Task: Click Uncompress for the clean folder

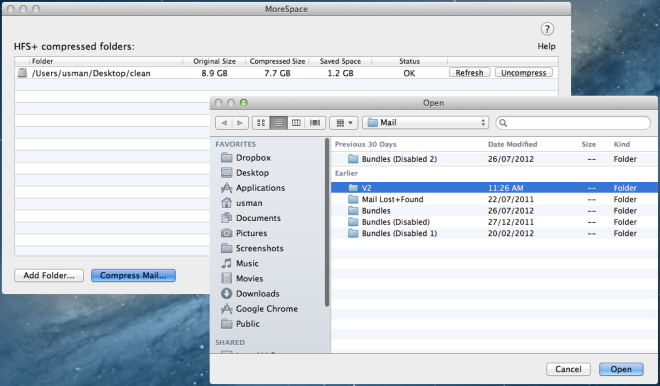Action: point(524,72)
